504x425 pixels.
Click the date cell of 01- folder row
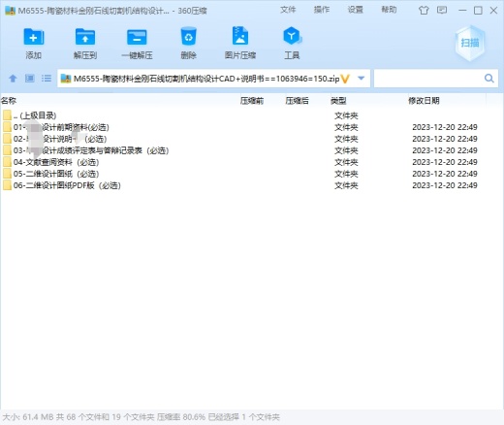(x=445, y=127)
